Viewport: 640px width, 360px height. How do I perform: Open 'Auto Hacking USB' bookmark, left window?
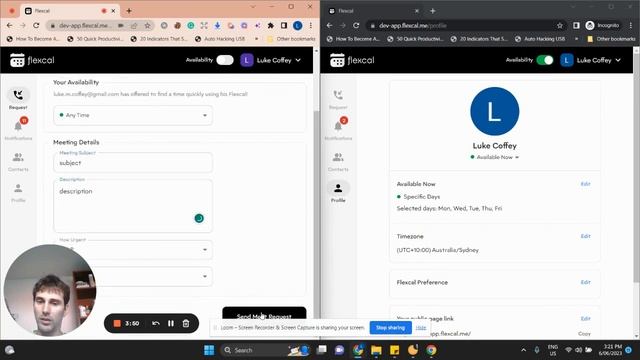click(220, 39)
